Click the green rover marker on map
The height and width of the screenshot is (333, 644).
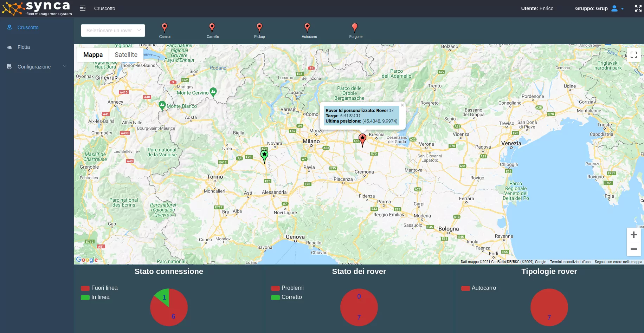point(264,156)
